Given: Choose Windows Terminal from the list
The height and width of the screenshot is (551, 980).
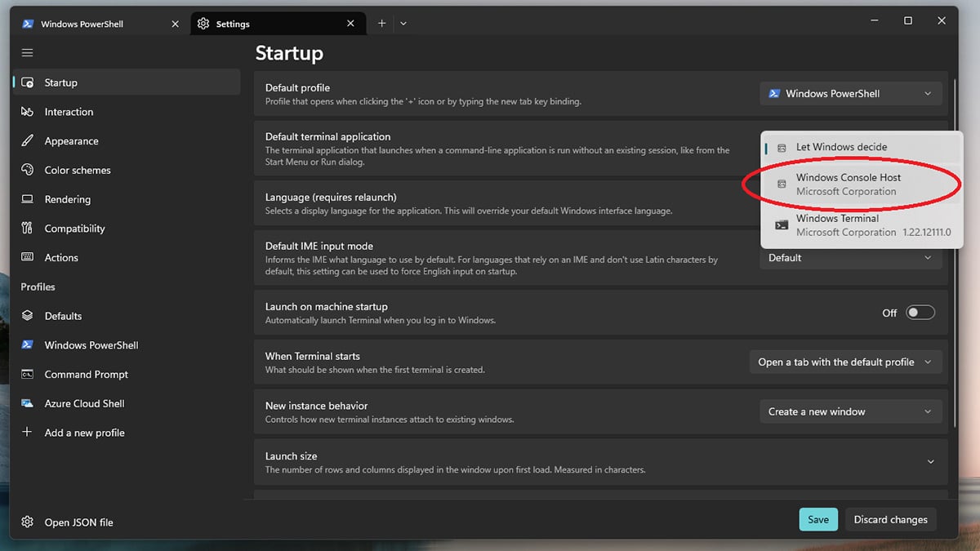Looking at the screenshot, I should [x=862, y=225].
